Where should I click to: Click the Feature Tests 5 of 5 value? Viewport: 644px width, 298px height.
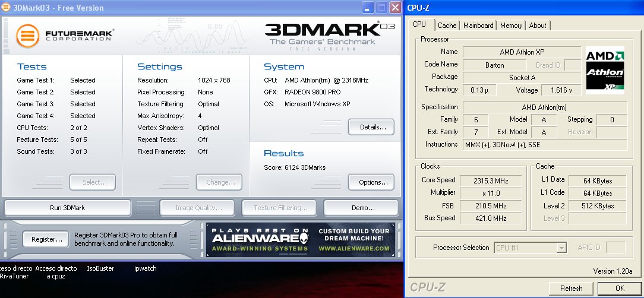pyautogui.click(x=78, y=140)
